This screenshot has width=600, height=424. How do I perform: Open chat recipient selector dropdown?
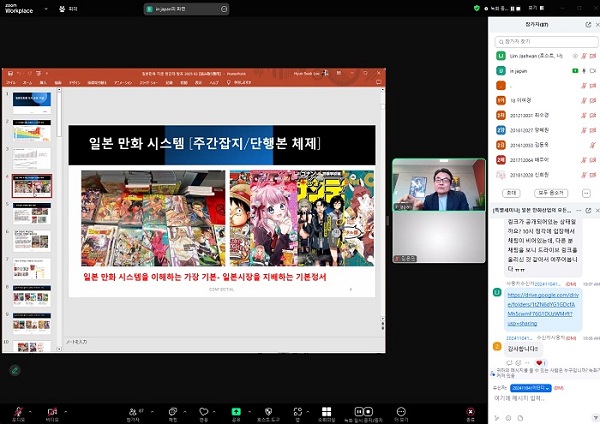[x=531, y=388]
